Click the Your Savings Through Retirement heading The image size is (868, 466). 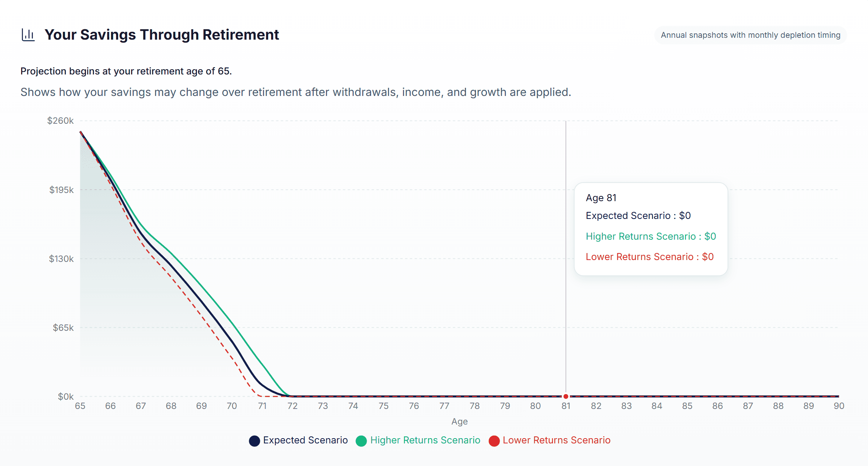pyautogui.click(x=162, y=35)
